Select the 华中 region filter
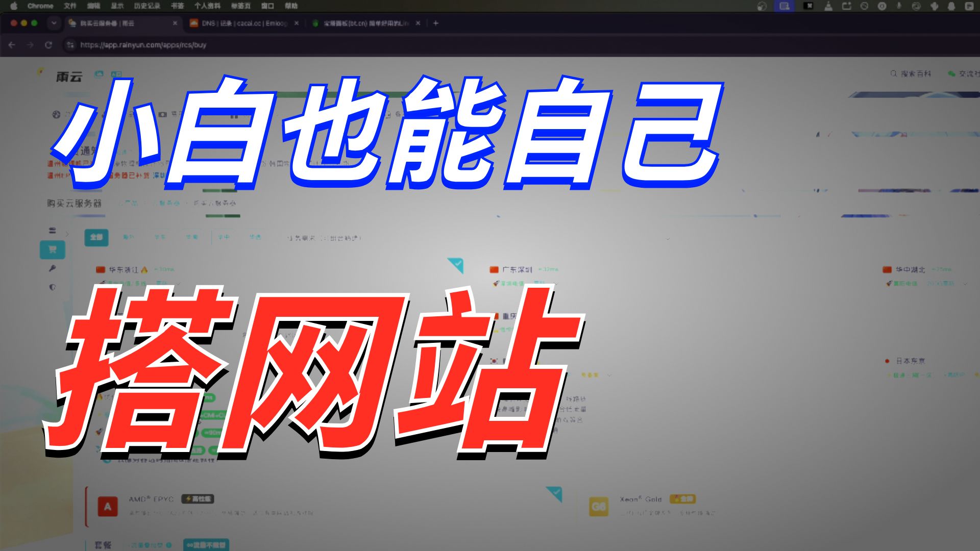 (x=224, y=237)
